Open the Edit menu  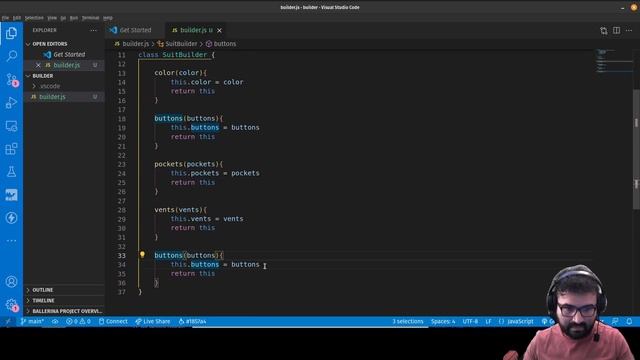pyautogui.click(x=17, y=18)
